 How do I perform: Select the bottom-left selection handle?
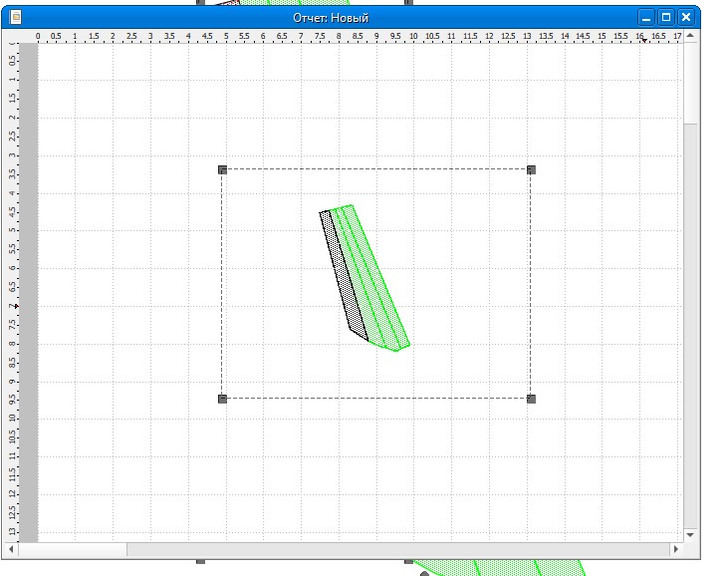(222, 399)
